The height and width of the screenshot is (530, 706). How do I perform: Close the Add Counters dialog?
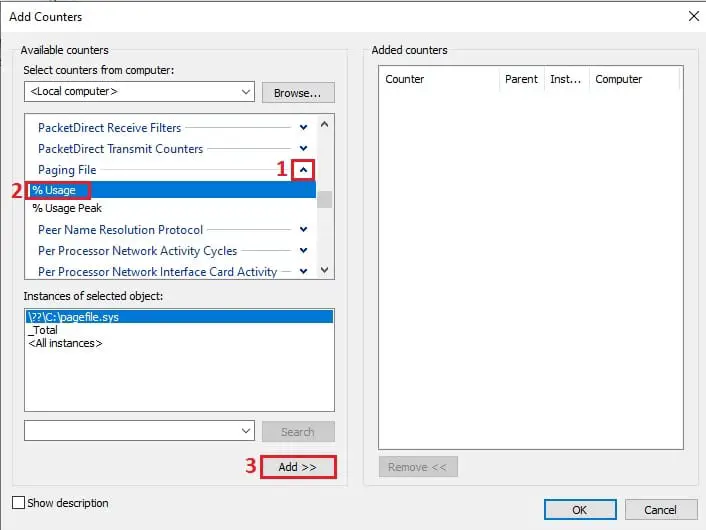(694, 16)
